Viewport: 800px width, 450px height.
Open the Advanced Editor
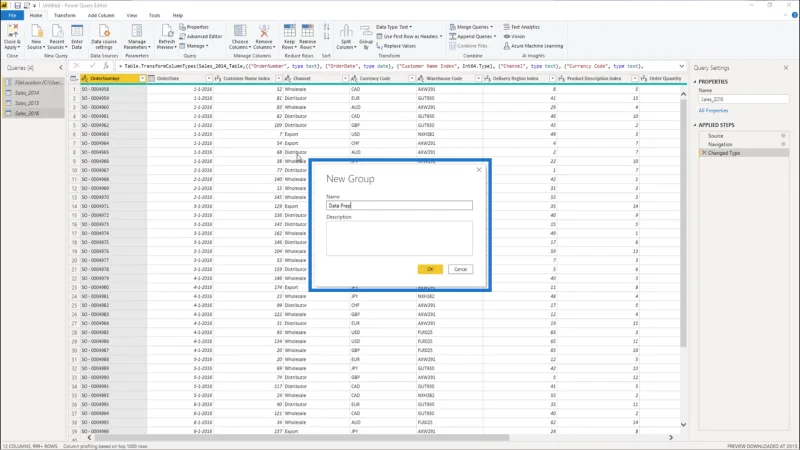tap(201, 36)
